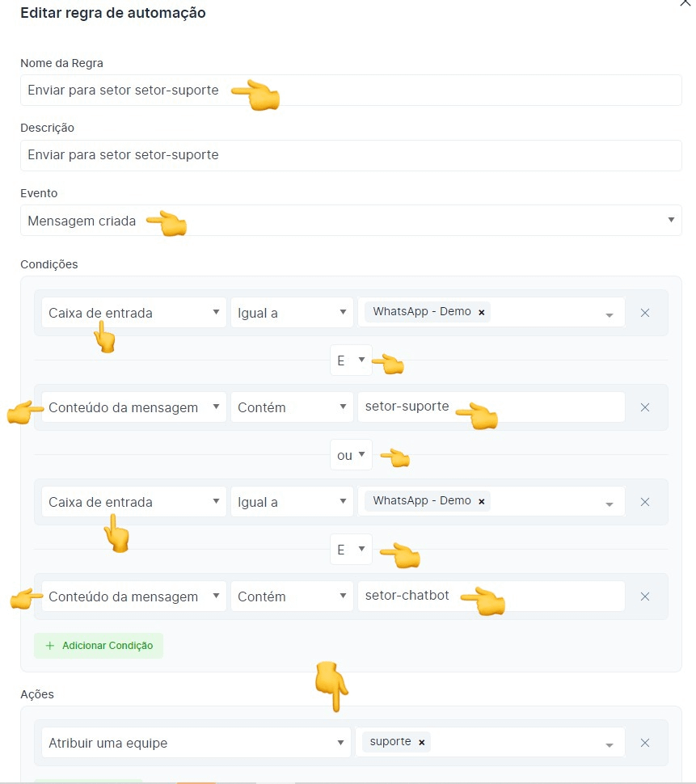Delete the setor-chatbot condition row

click(x=645, y=596)
